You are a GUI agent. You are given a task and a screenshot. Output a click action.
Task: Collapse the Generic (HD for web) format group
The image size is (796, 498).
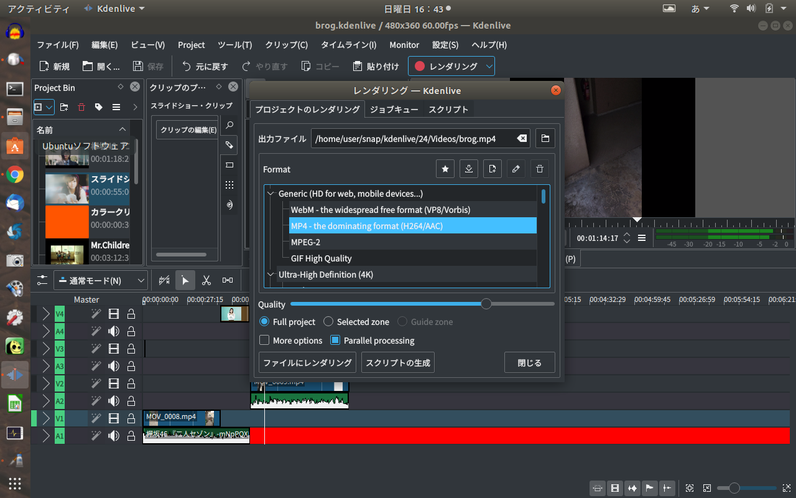[x=271, y=193]
